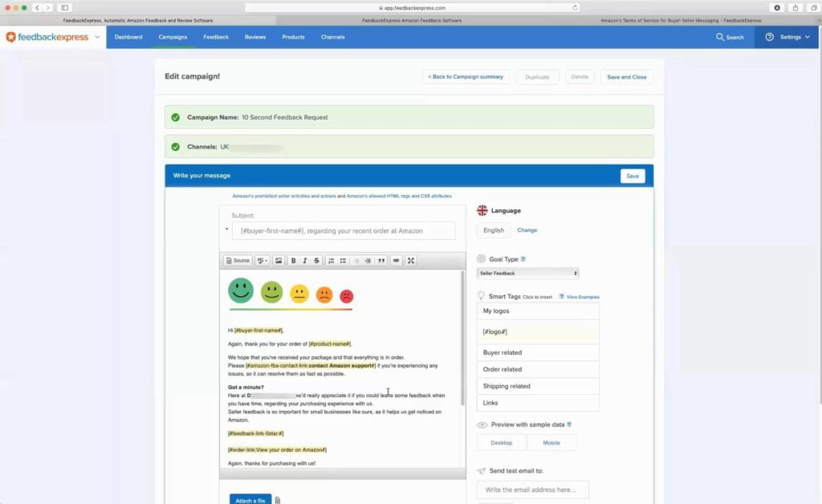Viewport: 822px width, 504px height.
Task: Click the test email address field
Action: 533,490
